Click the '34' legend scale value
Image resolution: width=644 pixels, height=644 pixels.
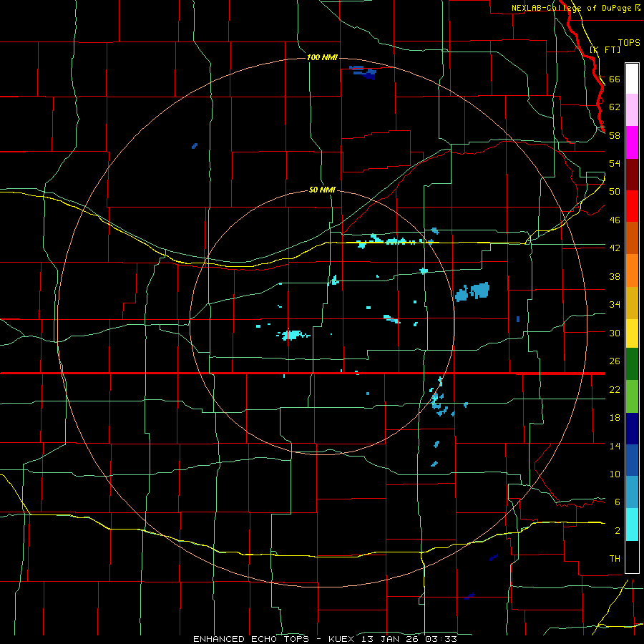615,305
